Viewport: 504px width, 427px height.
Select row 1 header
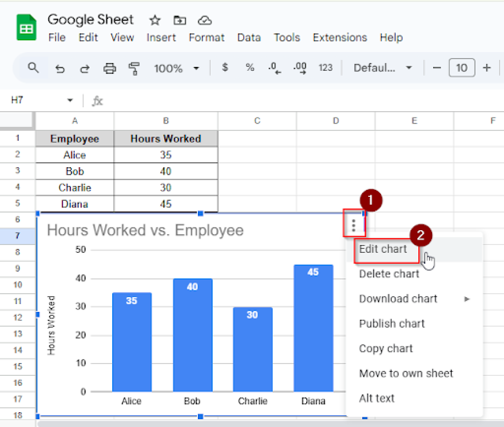(x=18, y=138)
